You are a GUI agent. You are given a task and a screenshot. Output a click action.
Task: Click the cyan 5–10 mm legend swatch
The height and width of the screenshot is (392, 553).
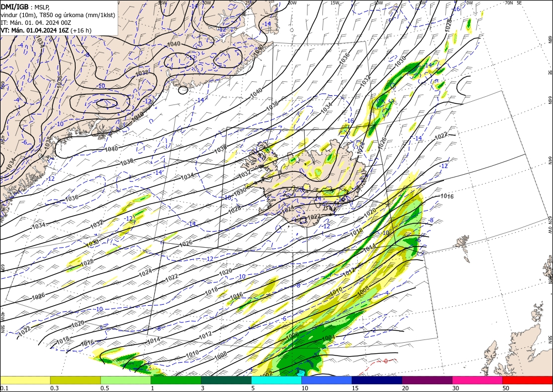276,380
